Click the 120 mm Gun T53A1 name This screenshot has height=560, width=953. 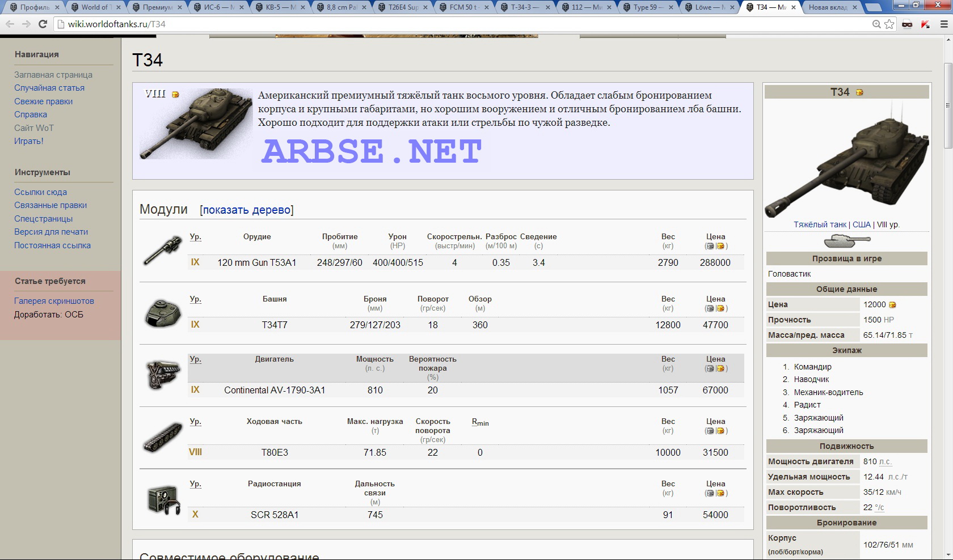[x=257, y=262]
